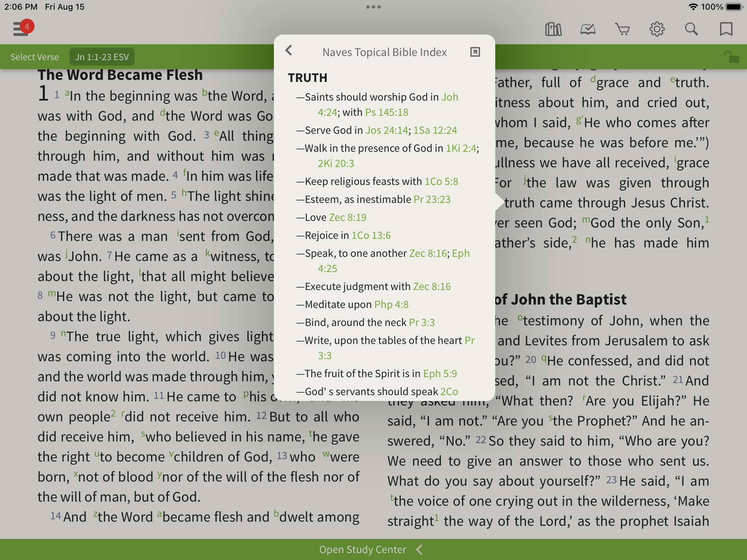747x560 pixels.
Task: Go back in Naves Topical popup
Action: tap(289, 51)
